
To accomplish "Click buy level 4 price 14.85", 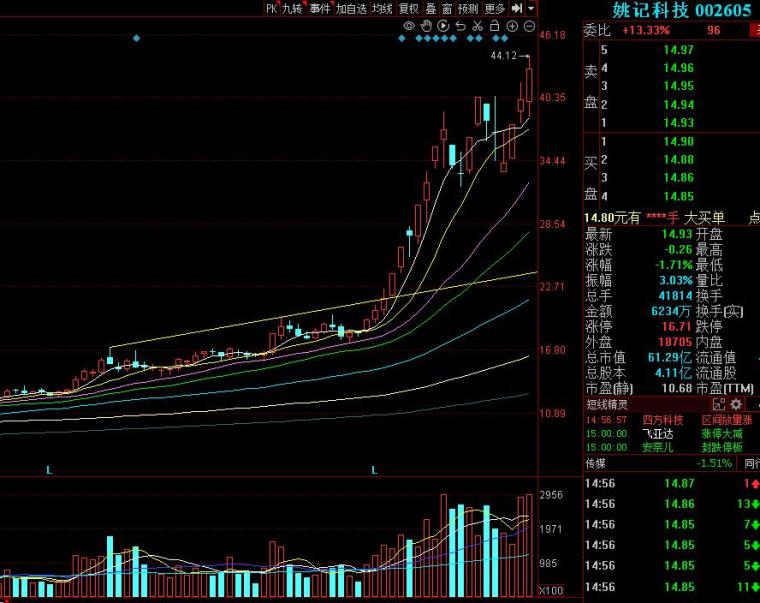I will [679, 196].
